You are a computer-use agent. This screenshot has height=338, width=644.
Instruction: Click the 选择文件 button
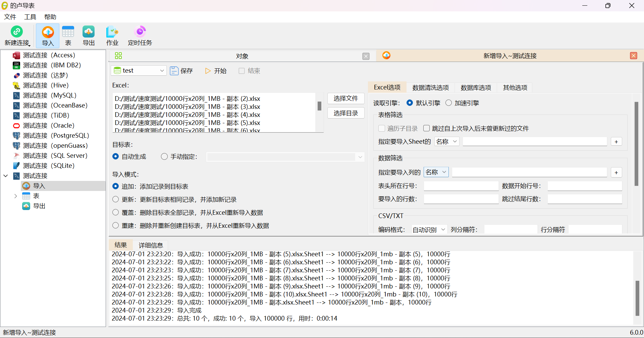click(346, 98)
